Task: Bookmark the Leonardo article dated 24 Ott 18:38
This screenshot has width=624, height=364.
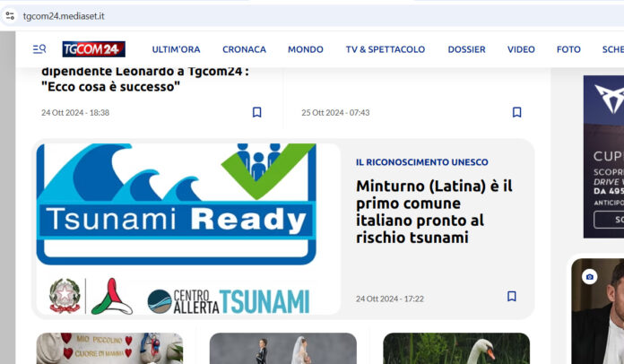Action: [256, 113]
